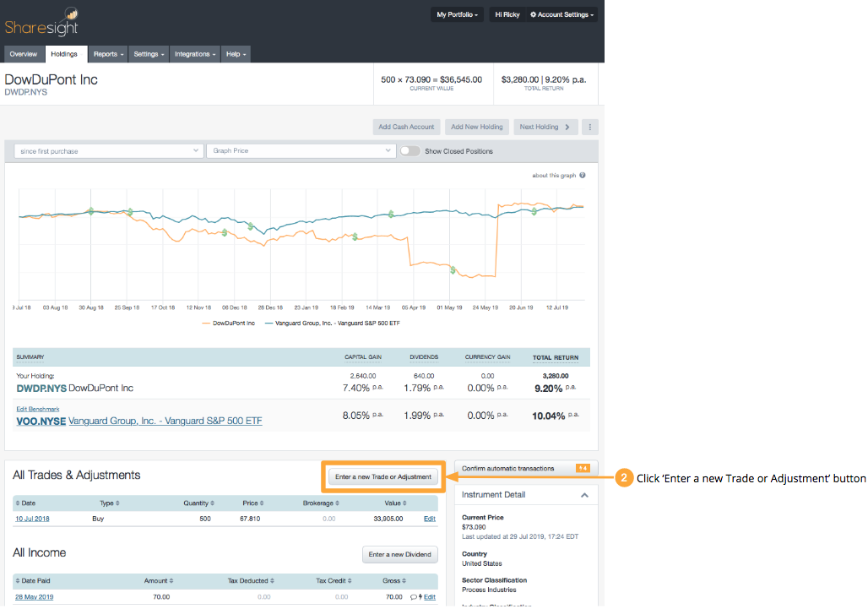Sort trades by Value column

[396, 503]
